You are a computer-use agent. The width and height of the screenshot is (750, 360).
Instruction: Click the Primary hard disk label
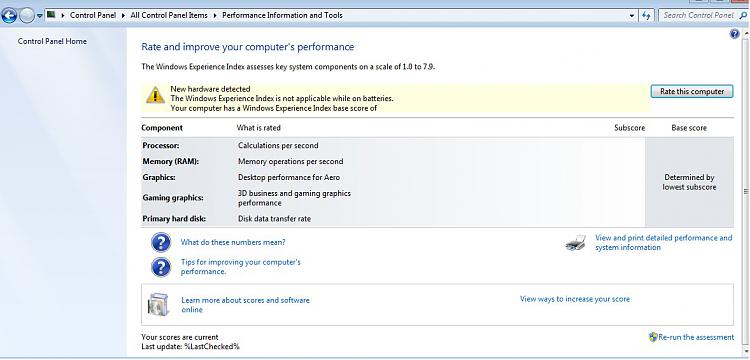pyautogui.click(x=174, y=219)
